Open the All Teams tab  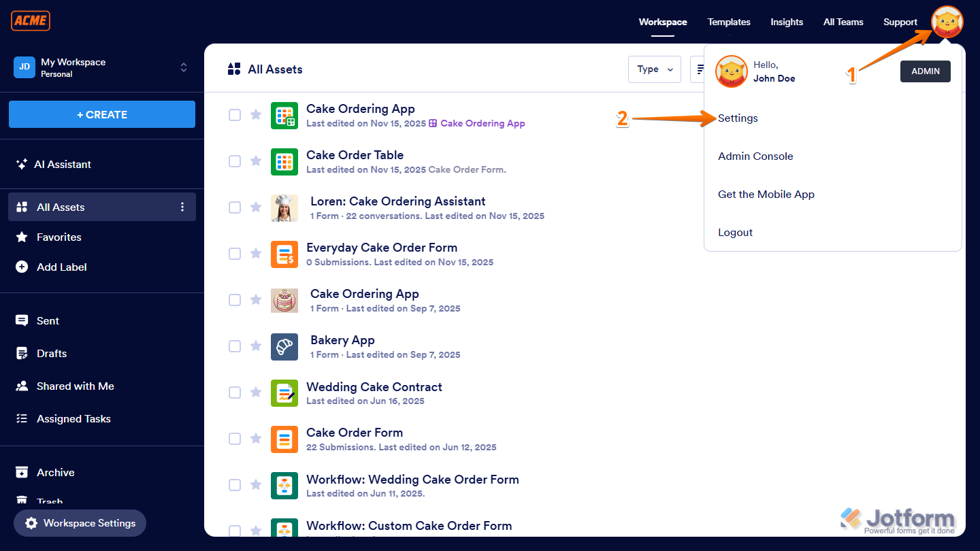pos(843,22)
